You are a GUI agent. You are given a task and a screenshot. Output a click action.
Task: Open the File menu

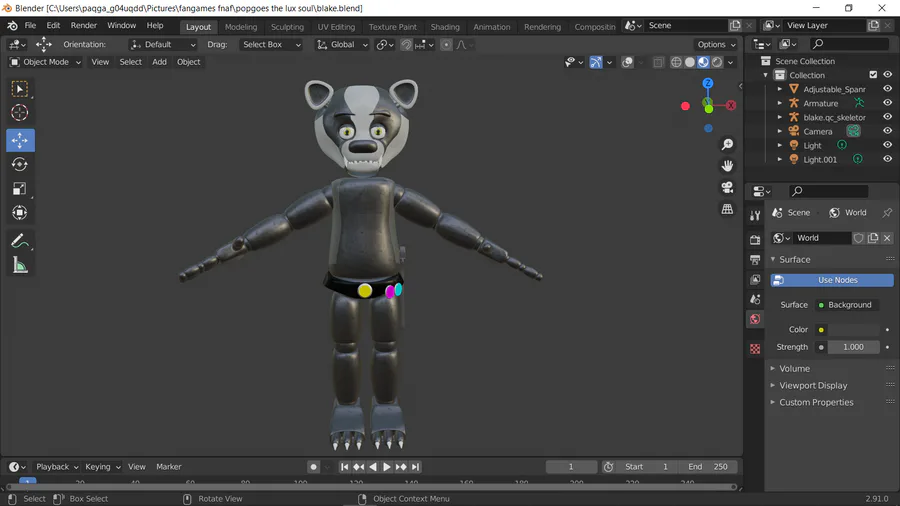point(30,26)
